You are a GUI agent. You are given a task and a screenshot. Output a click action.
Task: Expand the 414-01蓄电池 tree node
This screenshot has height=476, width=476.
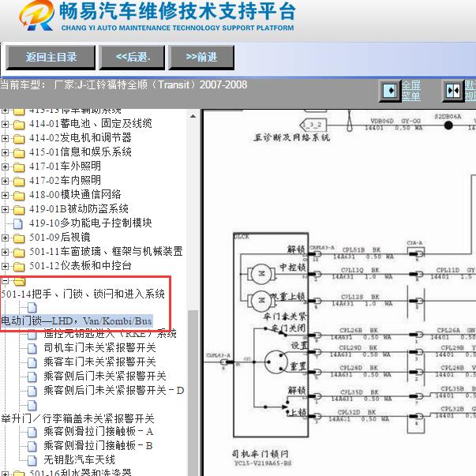5,124
